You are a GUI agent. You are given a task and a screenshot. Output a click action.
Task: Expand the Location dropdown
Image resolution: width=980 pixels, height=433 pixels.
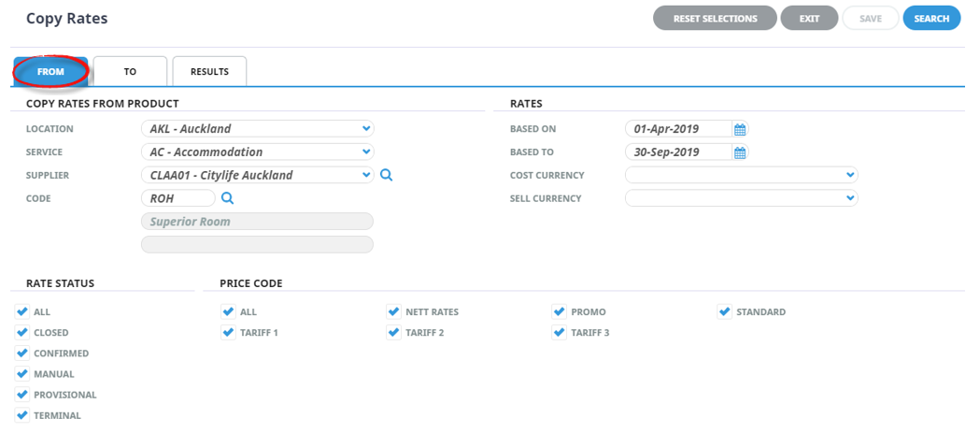tap(258, 129)
